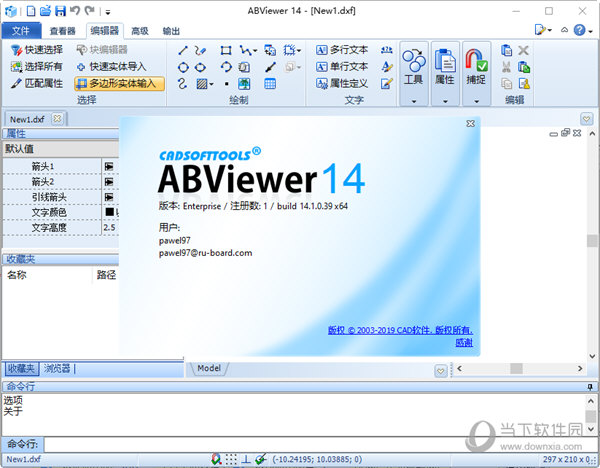Screen dimensions: 600x468
Task: Toggle 多边形实体输入 polygon entity input
Action: (119, 83)
